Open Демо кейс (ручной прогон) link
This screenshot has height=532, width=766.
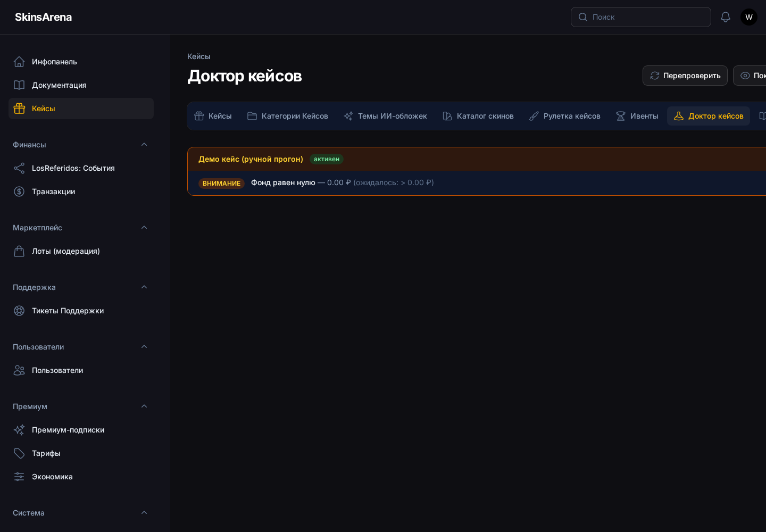251,159
